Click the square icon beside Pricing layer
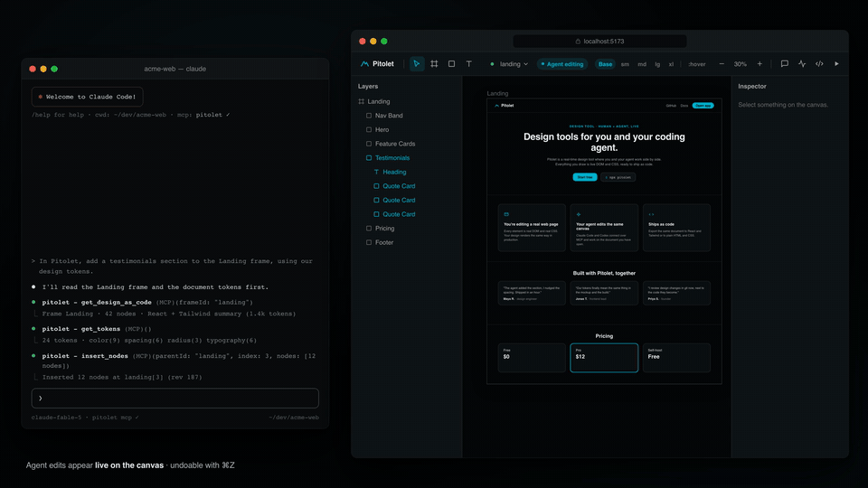Screen dimensions: 868x488 coord(369,228)
